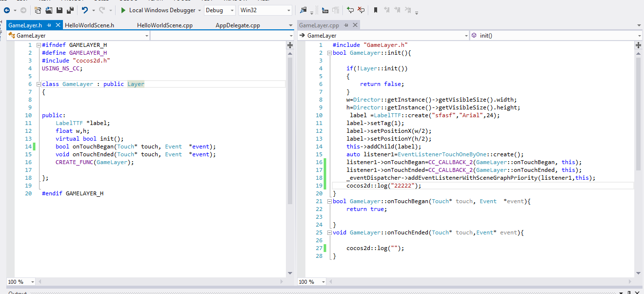Collapse the class GameLayer block
This screenshot has height=294, width=644.
pos(39,84)
